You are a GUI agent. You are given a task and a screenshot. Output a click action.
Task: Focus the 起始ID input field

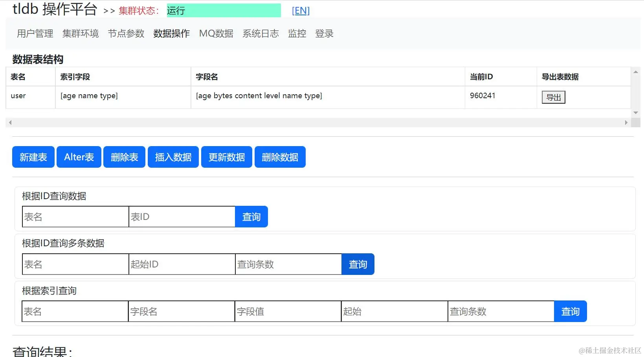pyautogui.click(x=182, y=264)
